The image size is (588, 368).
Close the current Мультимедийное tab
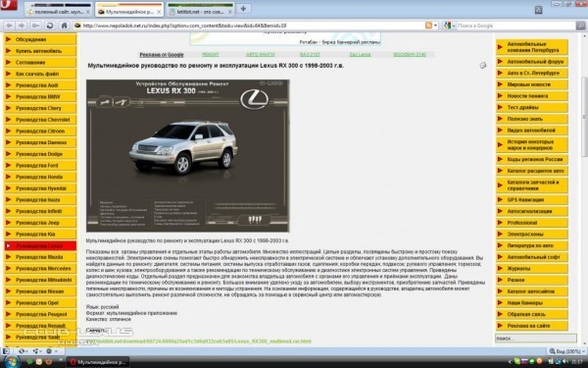(x=159, y=12)
